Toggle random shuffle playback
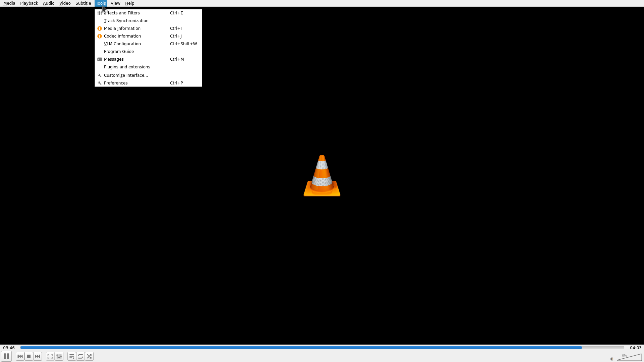 (x=89, y=356)
